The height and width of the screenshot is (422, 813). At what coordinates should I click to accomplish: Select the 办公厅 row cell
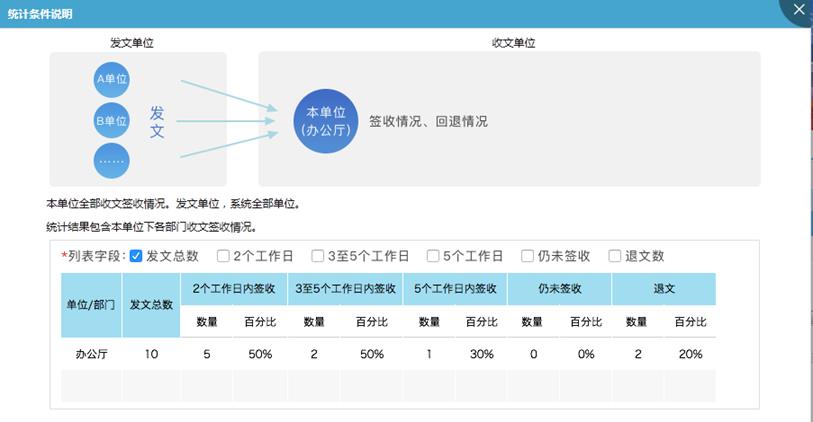[x=91, y=354]
